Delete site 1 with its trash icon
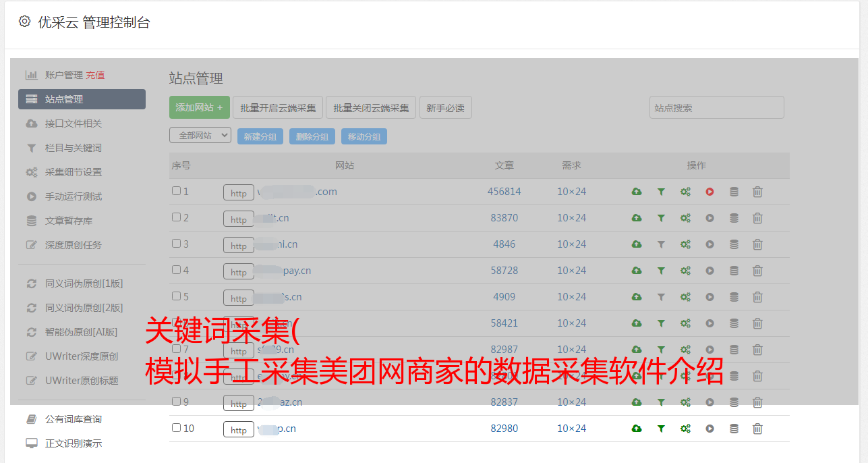Viewport: 868px width, 463px height. pos(757,192)
